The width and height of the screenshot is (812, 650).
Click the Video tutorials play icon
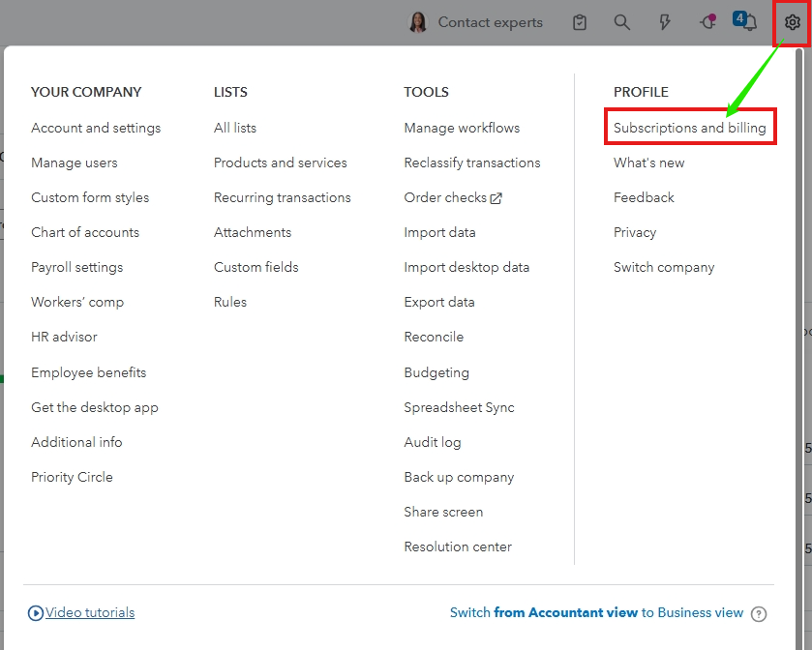(36, 612)
